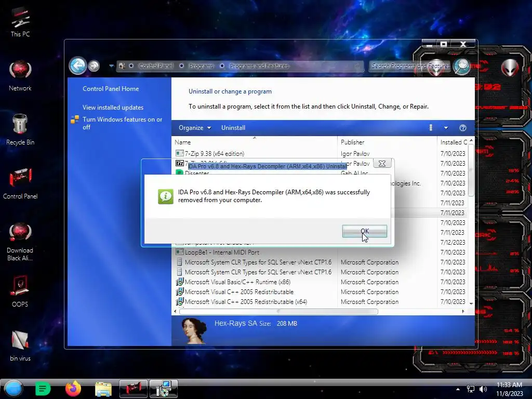Go back with the navigation Back arrow
Viewport: 532px width, 399px height.
(78, 65)
